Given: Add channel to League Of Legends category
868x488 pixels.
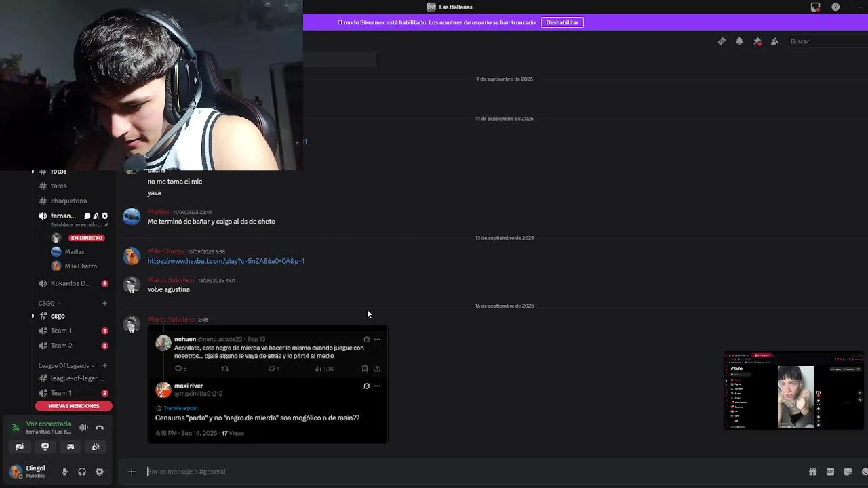Looking at the screenshot, I should coord(104,366).
